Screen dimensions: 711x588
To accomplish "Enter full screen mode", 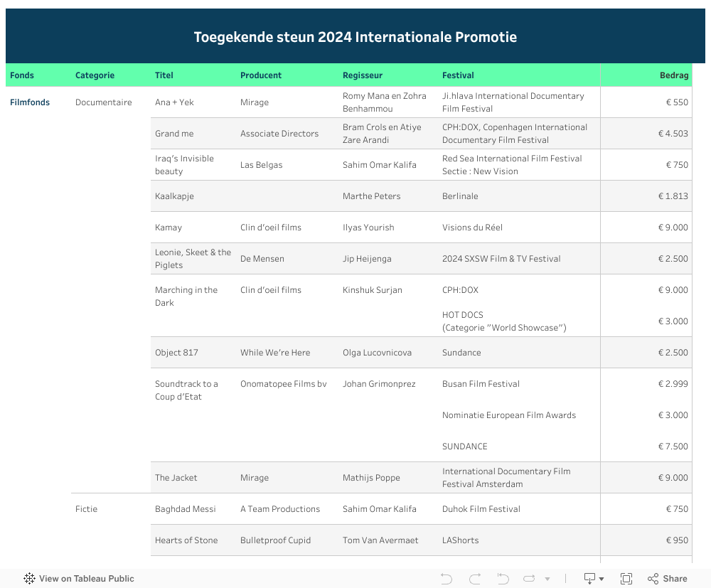I will coord(626,579).
